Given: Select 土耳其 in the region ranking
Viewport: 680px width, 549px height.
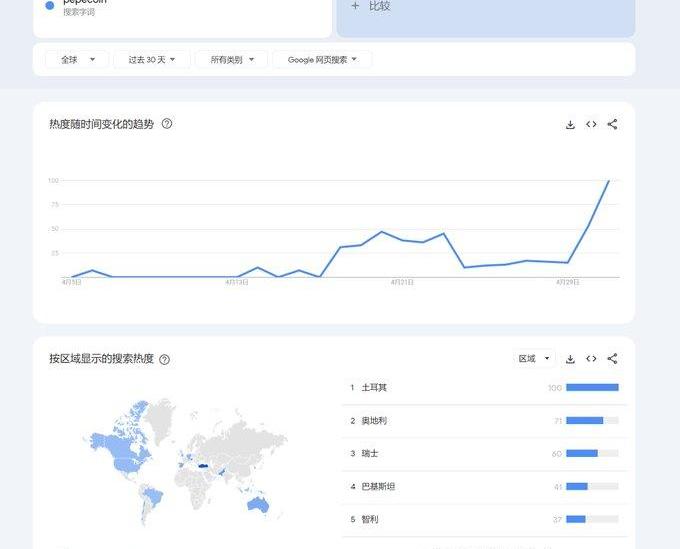Looking at the screenshot, I should pyautogui.click(x=374, y=387).
